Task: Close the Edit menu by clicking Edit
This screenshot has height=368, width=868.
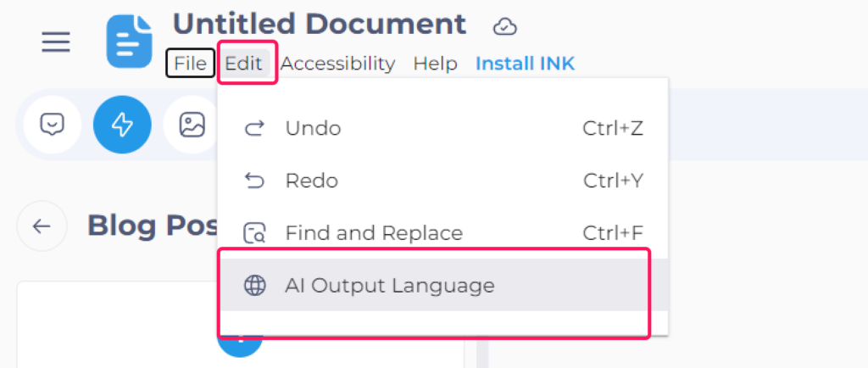Action: [x=243, y=63]
